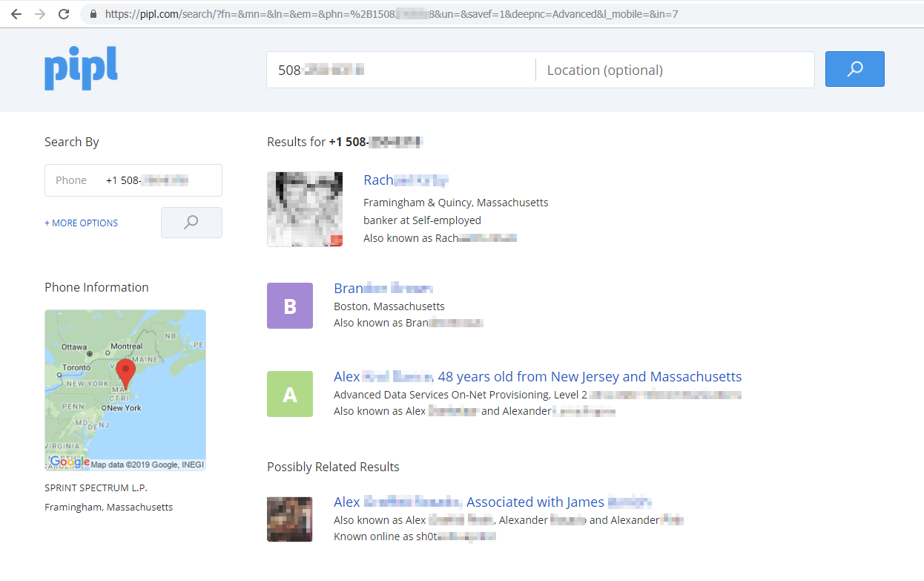Screen dimensions: 924x581
Task: Click the Phone Information heading
Action: pos(96,287)
